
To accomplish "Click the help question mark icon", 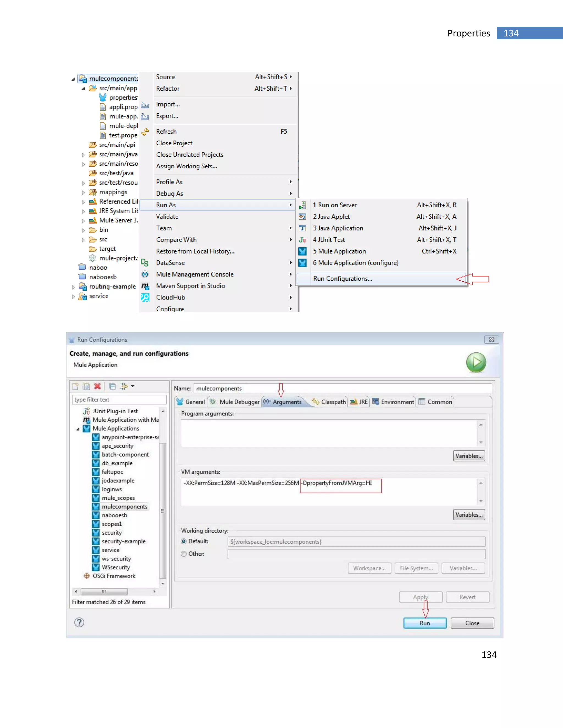I will click(x=79, y=622).
